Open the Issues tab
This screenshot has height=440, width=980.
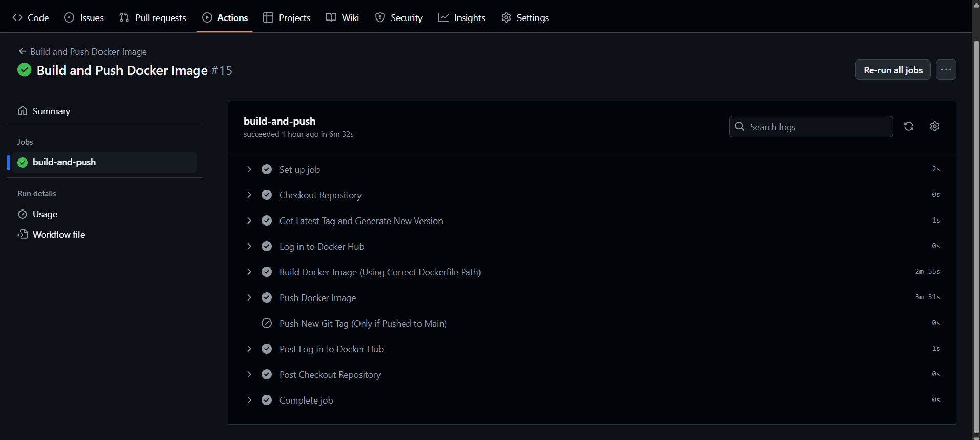(84, 17)
